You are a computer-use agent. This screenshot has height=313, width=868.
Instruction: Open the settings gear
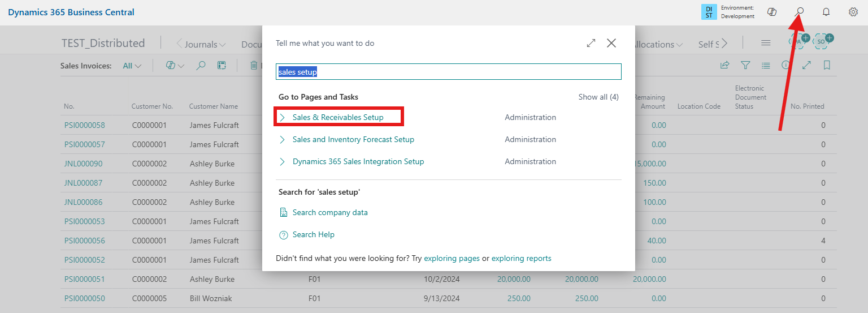coord(853,12)
